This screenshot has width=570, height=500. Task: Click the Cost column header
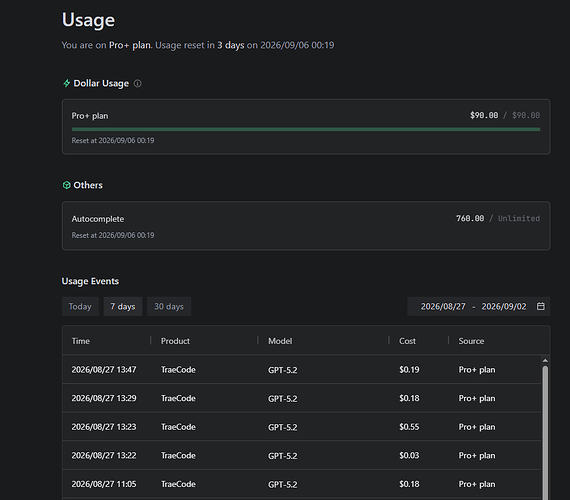407,341
